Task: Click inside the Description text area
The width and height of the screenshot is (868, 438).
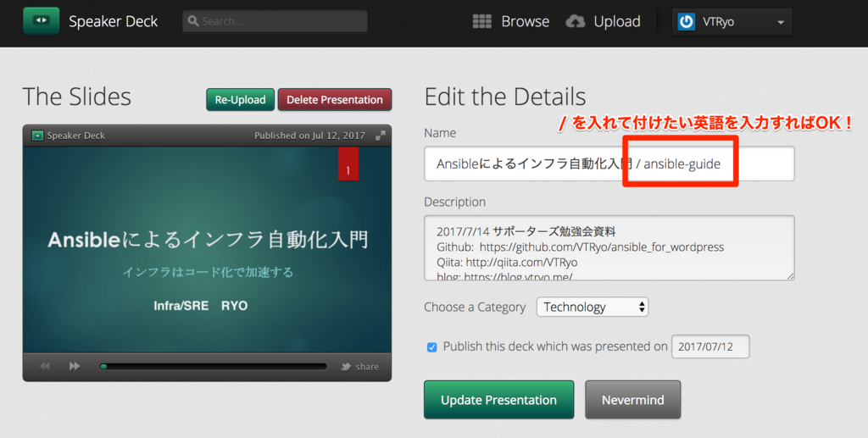Action: [609, 247]
